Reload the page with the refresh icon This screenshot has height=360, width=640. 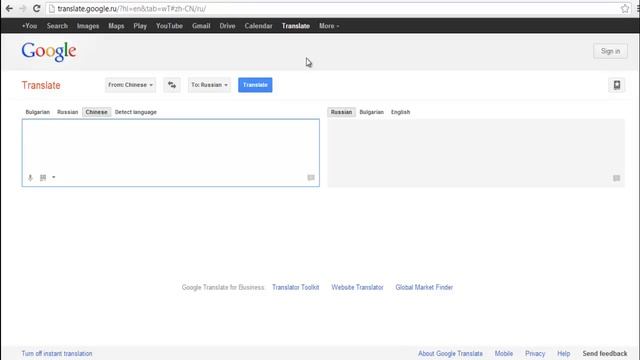36,9
